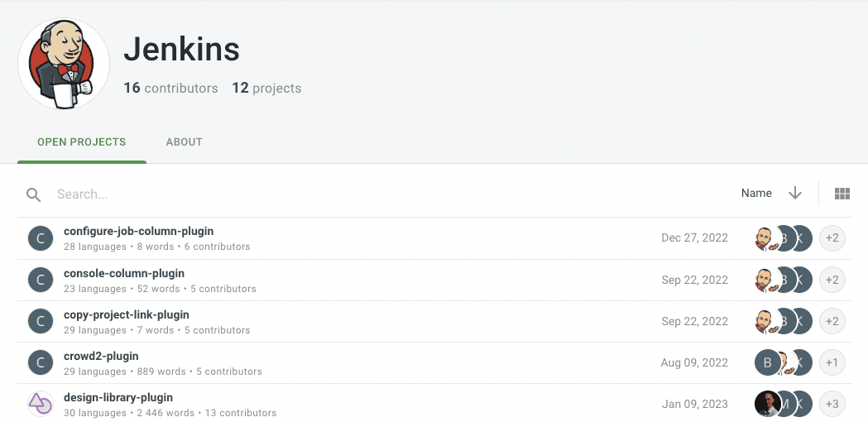Click the design-library-plugin purple shapes icon

(41, 404)
